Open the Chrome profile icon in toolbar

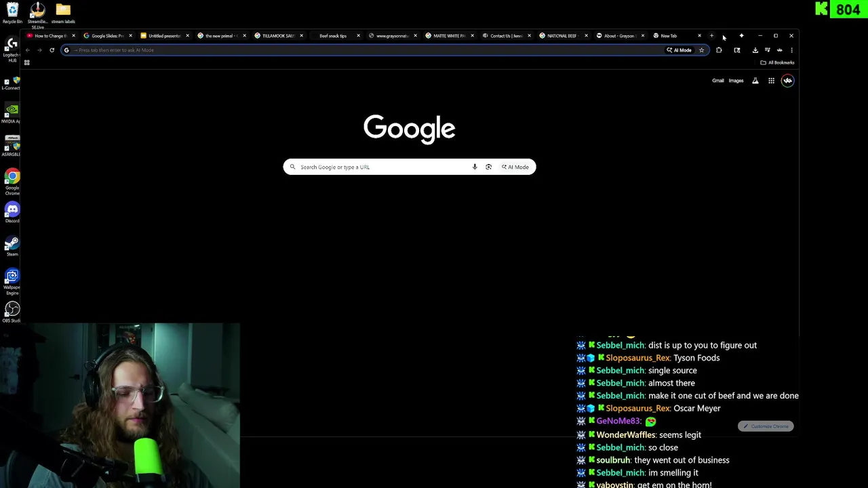[779, 50]
